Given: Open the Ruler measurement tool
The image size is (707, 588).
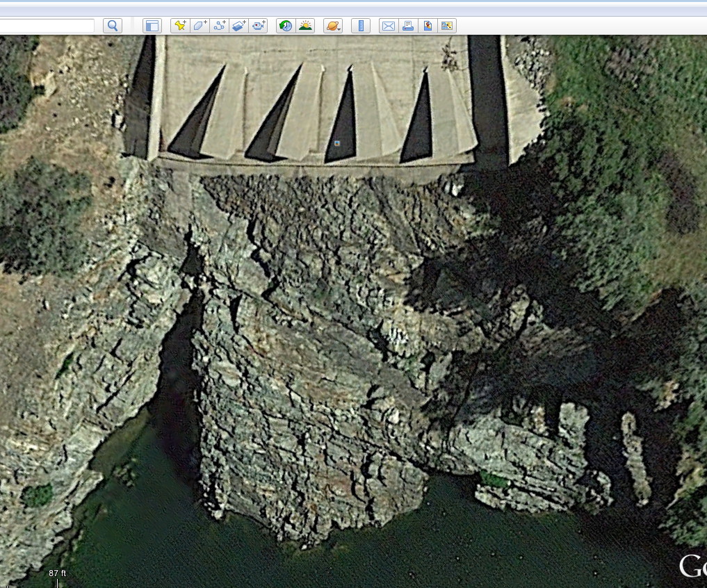Looking at the screenshot, I should 360,26.
